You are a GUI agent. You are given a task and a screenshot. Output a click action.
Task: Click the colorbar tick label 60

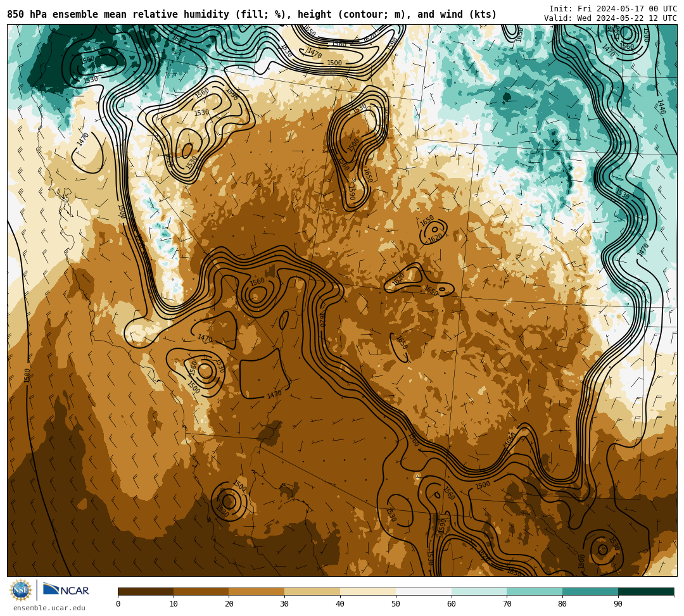pyautogui.click(x=452, y=604)
